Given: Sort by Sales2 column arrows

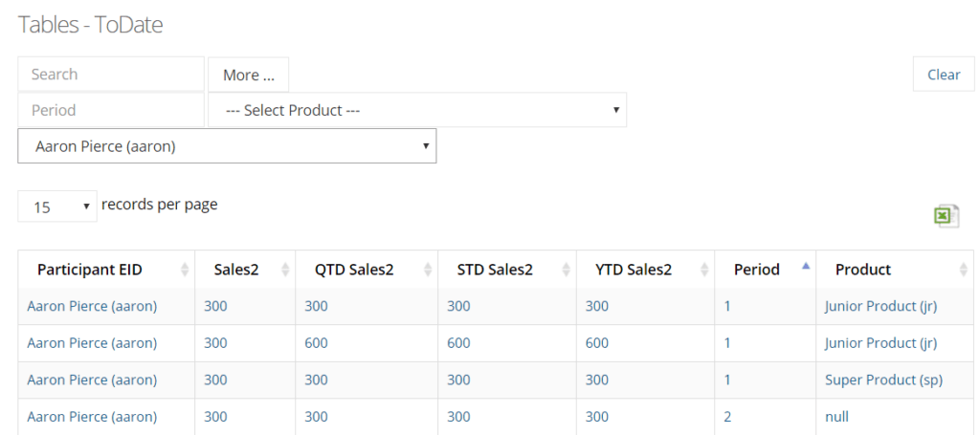Looking at the screenshot, I should tap(285, 270).
